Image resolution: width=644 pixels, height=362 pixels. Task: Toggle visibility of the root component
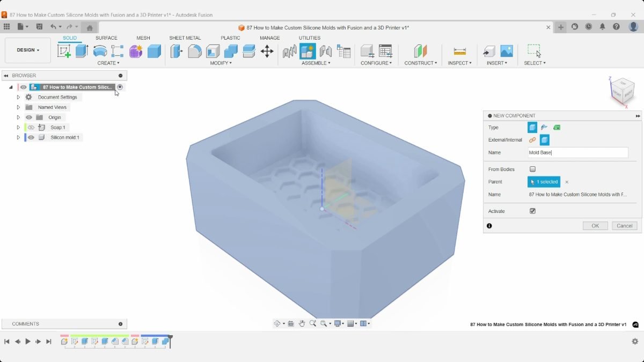click(x=24, y=87)
